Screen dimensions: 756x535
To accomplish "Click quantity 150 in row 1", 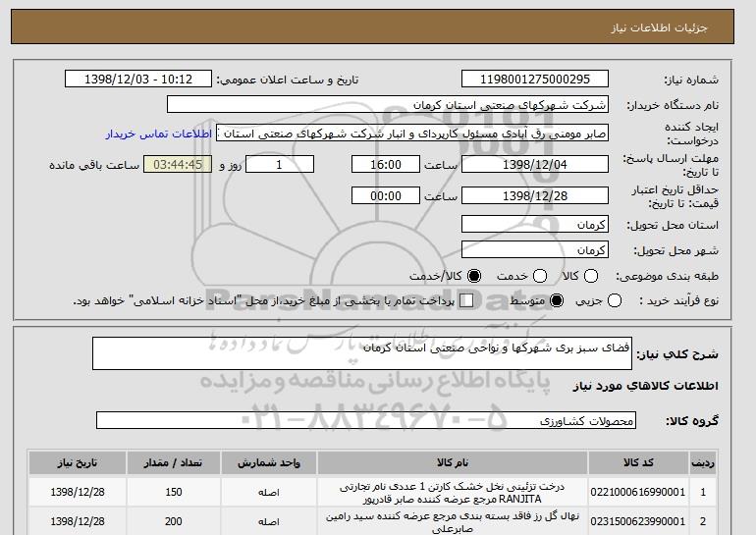I will (173, 492).
